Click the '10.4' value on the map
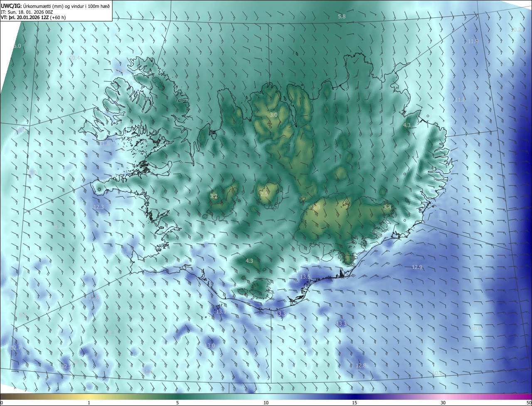532x406 pixels. click(x=74, y=58)
